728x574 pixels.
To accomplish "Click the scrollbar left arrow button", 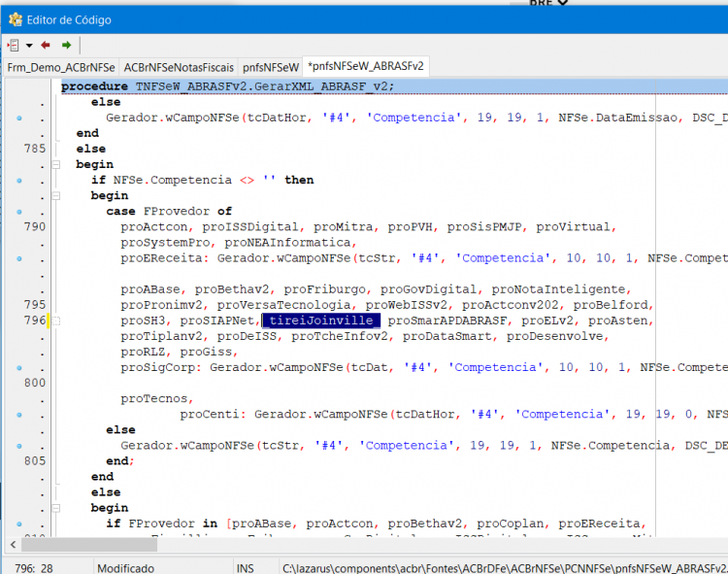I will pyautogui.click(x=13, y=544).
